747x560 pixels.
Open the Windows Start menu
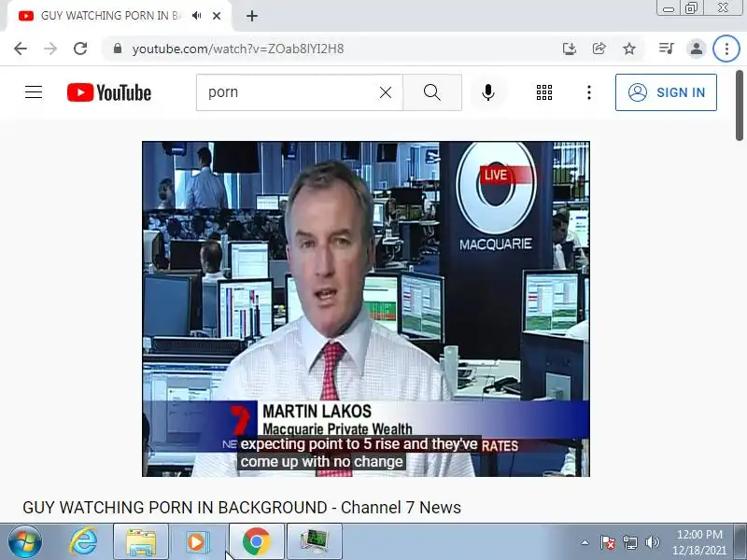click(x=25, y=541)
